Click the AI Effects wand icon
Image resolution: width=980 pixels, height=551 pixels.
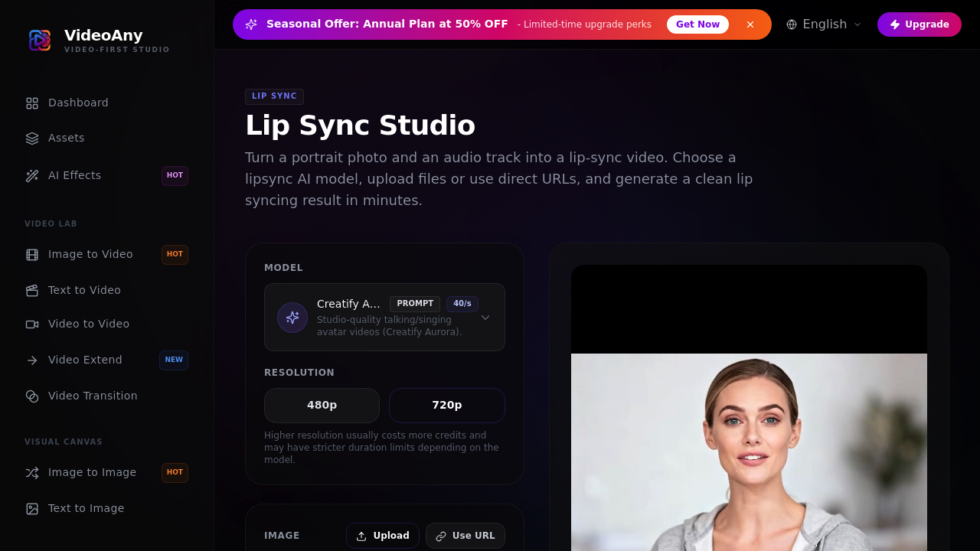click(31, 175)
